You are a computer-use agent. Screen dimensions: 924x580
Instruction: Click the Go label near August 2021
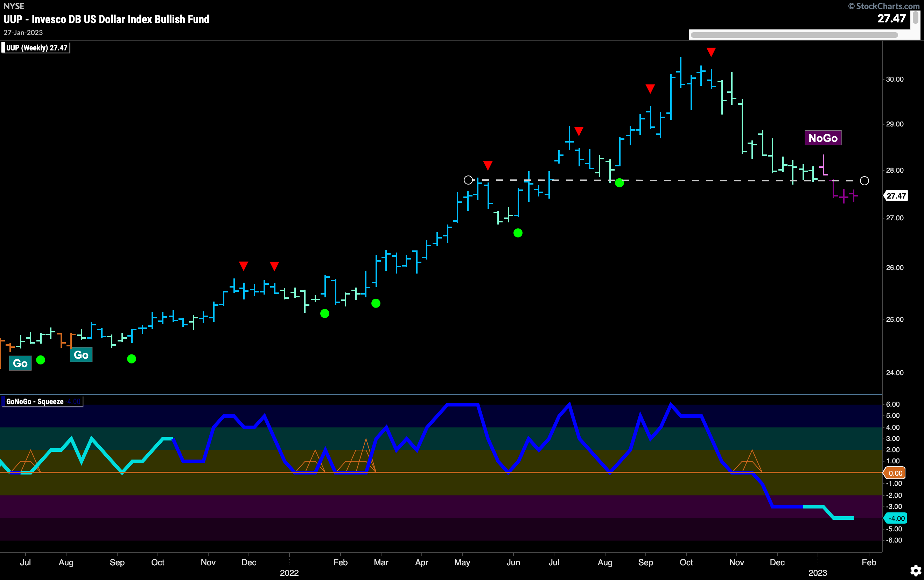(x=81, y=355)
